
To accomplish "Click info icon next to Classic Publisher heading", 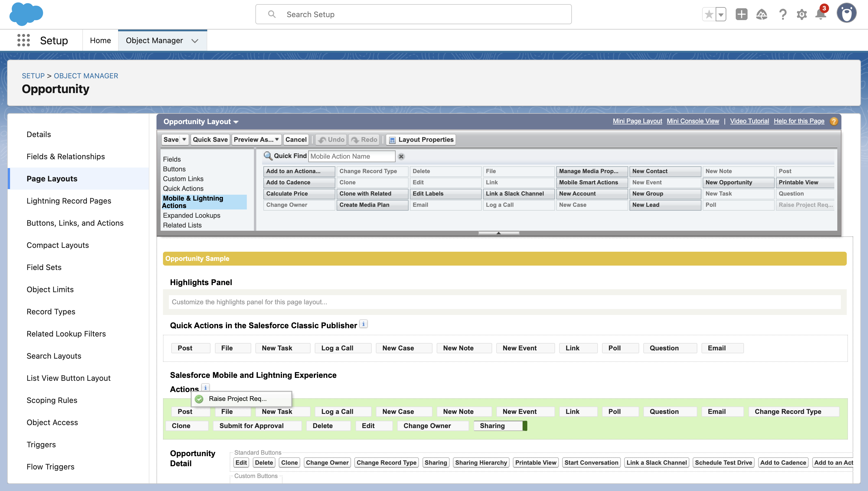I will (x=363, y=324).
